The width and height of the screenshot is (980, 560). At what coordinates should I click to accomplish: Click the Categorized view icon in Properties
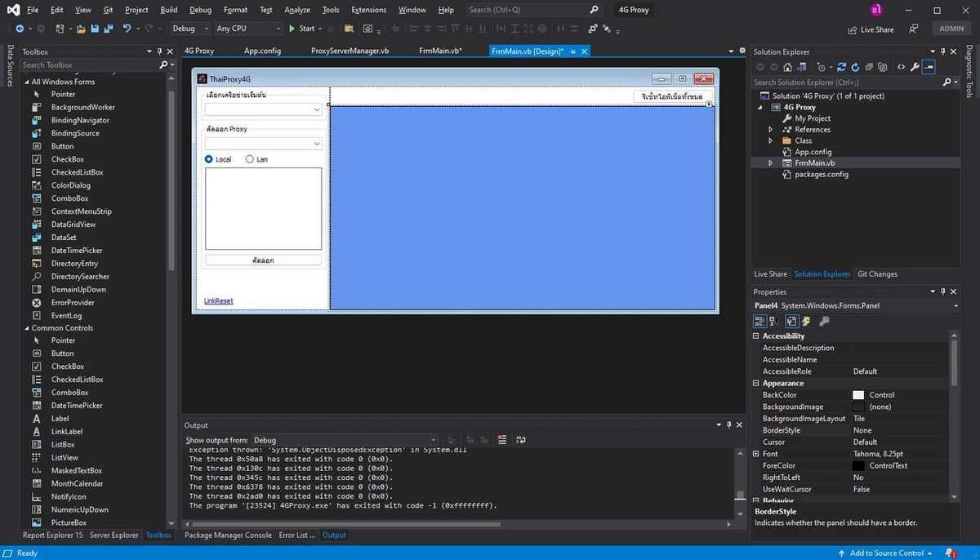point(759,322)
